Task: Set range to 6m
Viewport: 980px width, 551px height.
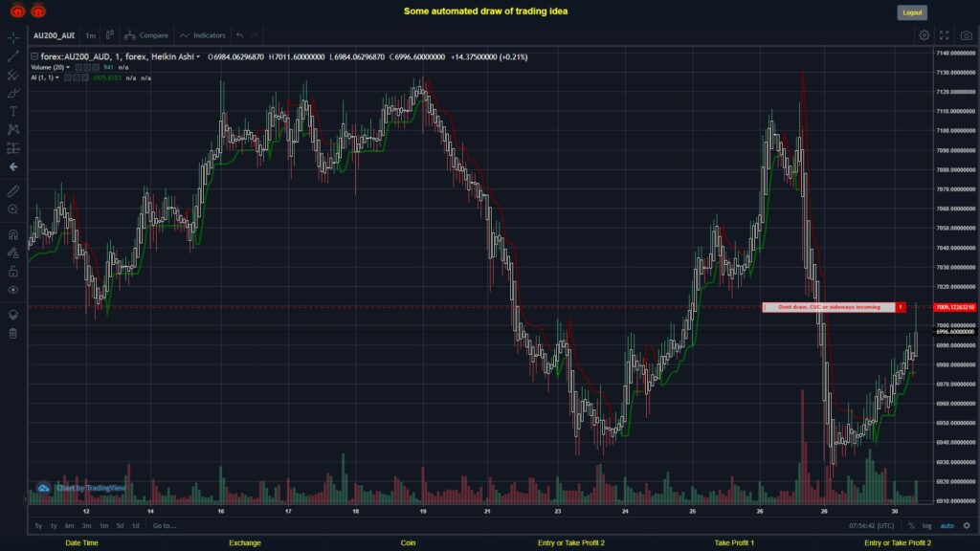Action: [69, 526]
